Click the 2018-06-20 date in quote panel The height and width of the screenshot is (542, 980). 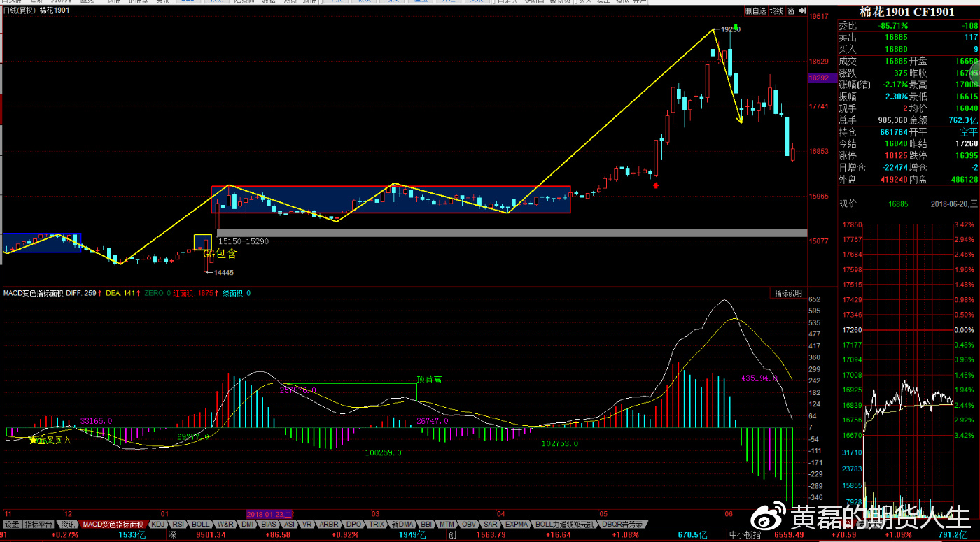tap(953, 204)
